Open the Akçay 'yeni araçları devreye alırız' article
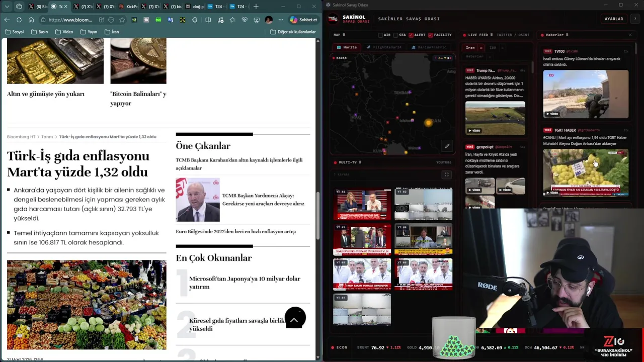The image size is (644, 362). pyautogui.click(x=263, y=200)
